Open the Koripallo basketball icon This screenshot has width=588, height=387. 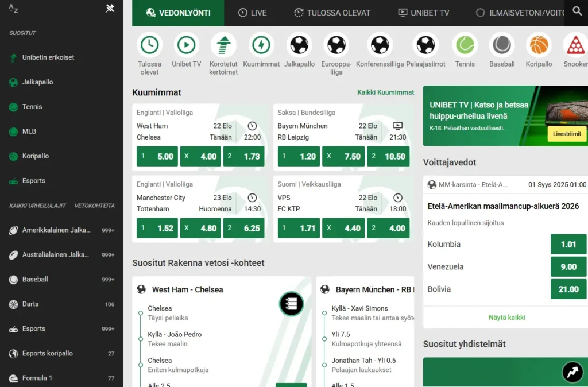pos(539,45)
